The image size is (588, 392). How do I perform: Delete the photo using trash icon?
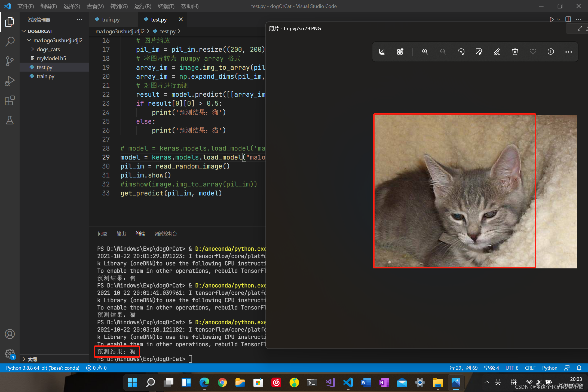pyautogui.click(x=515, y=52)
